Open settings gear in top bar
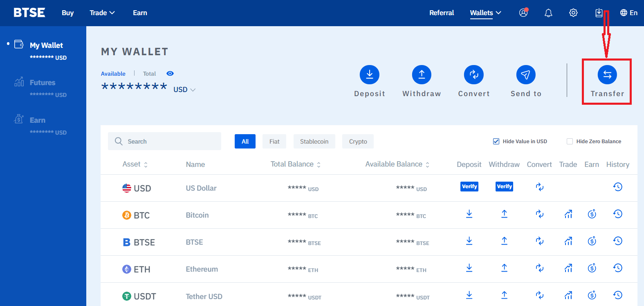 point(573,13)
